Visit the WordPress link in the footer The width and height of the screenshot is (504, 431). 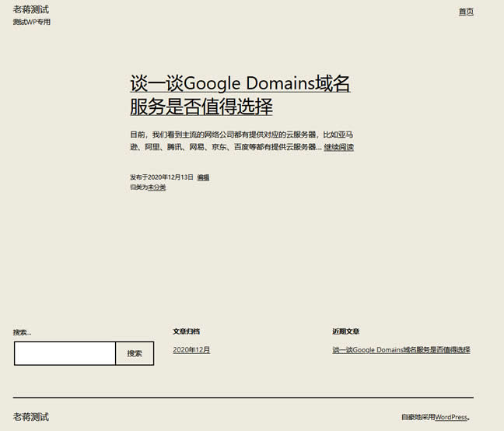451,417
